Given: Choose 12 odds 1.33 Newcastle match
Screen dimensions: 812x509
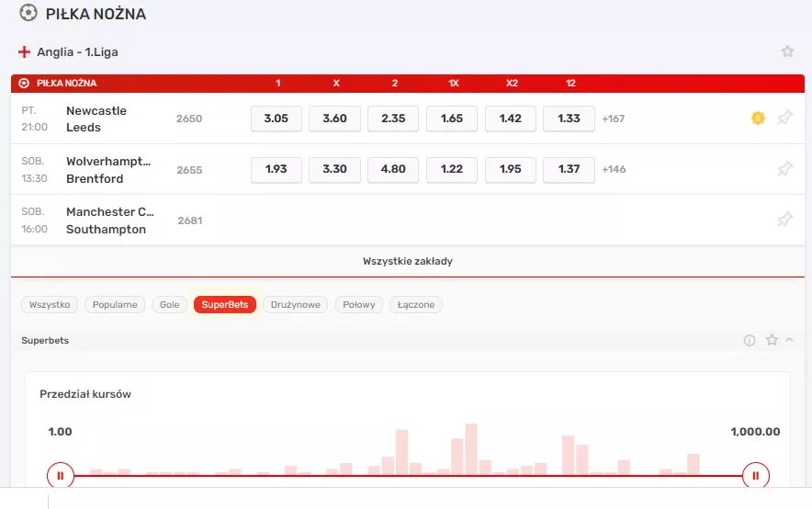Looking at the screenshot, I should [x=569, y=119].
